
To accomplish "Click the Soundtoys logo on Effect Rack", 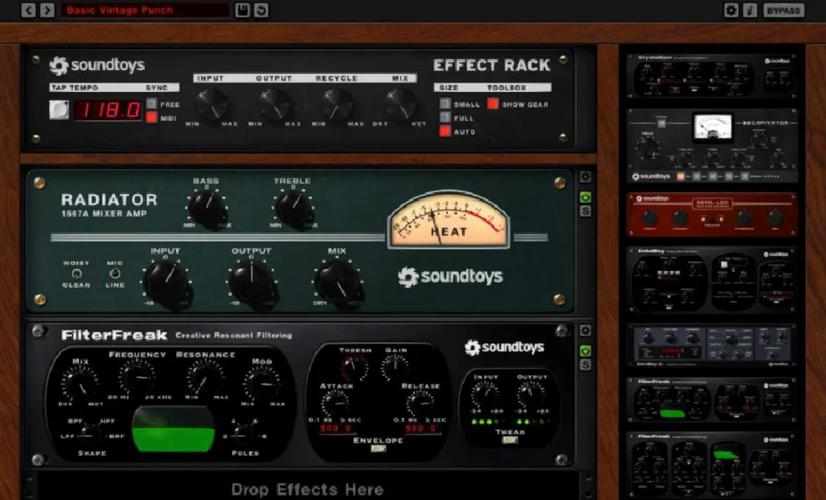I will click(97, 65).
